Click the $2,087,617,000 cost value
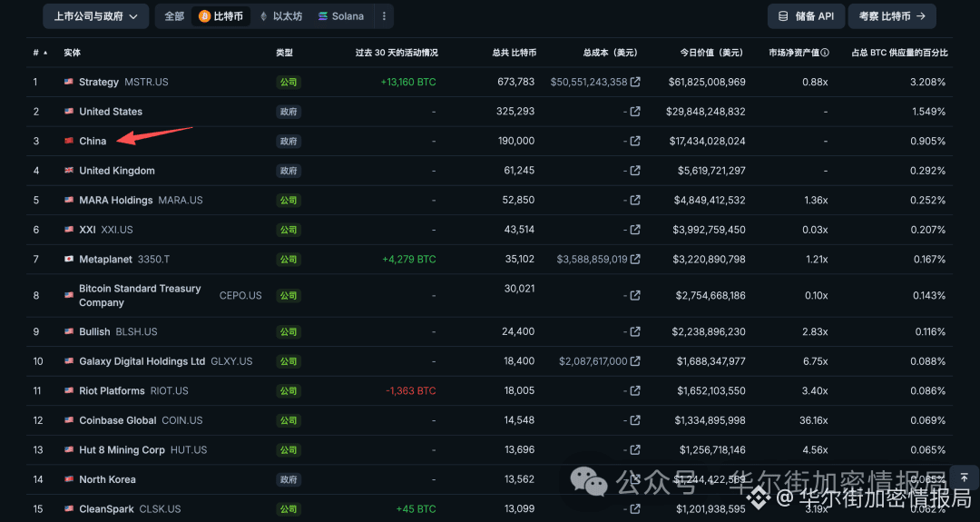Screen dimensions: 980x522 tap(593, 360)
